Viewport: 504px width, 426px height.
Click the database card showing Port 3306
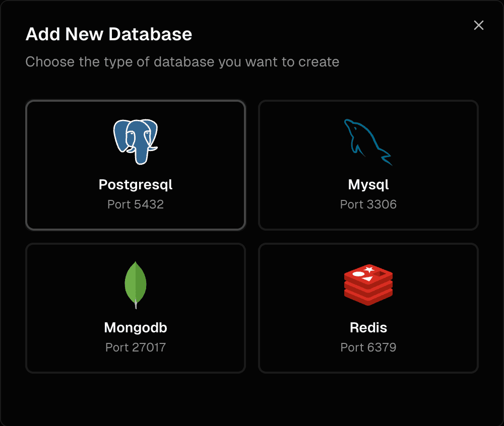pos(368,165)
